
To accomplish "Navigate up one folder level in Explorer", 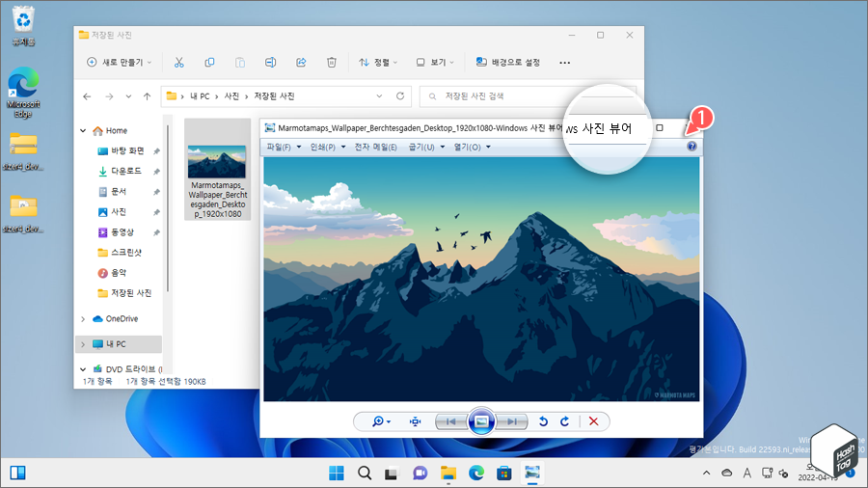I will pyautogui.click(x=148, y=96).
